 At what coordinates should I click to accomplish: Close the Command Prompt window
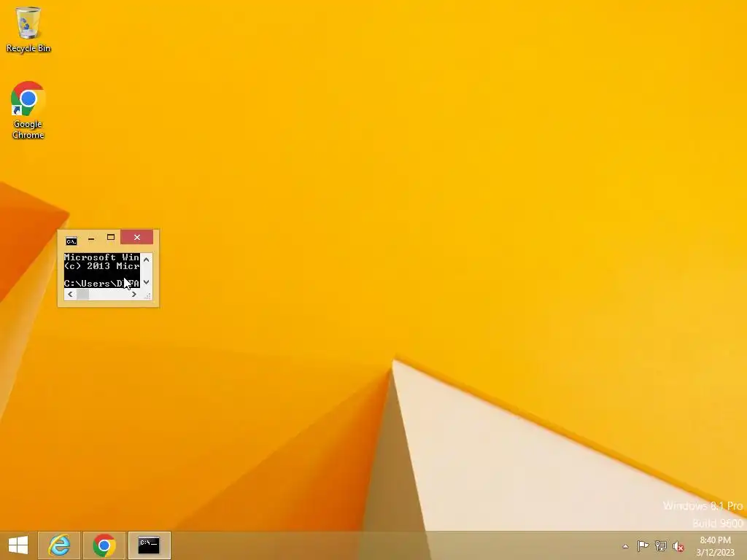(136, 237)
